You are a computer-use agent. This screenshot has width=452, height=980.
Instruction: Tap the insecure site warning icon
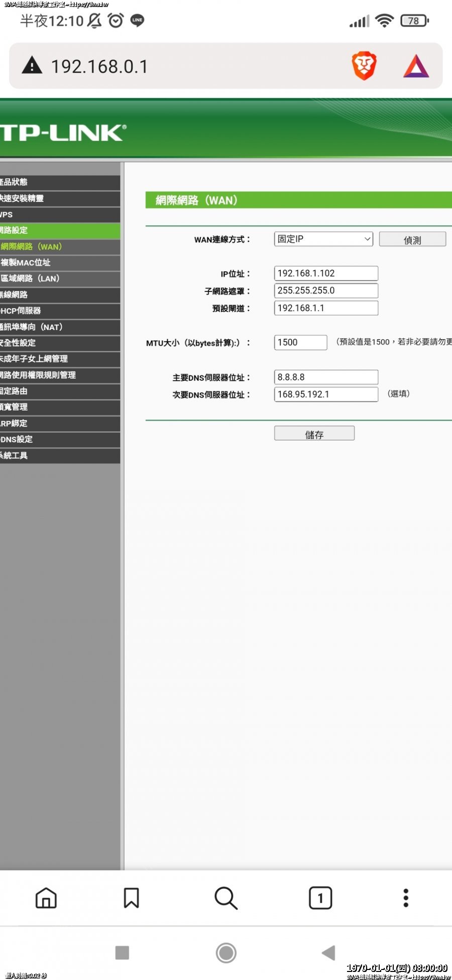tap(32, 66)
